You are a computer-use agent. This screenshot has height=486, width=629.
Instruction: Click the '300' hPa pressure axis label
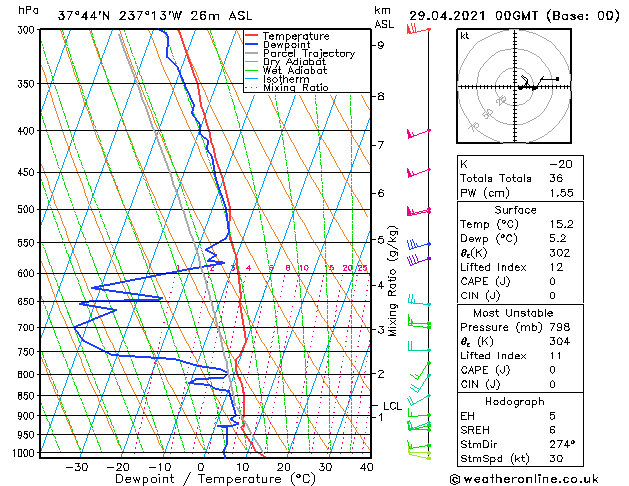coord(28,30)
